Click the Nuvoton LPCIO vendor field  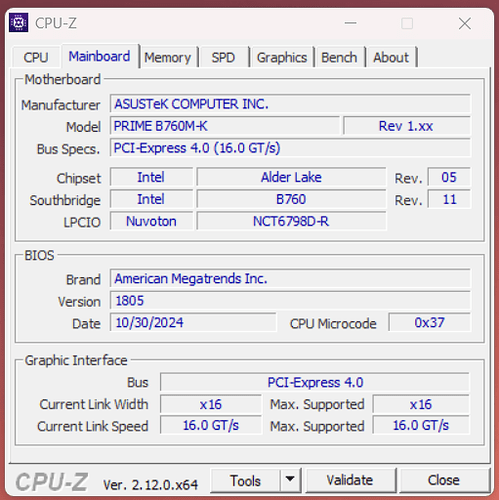151,221
